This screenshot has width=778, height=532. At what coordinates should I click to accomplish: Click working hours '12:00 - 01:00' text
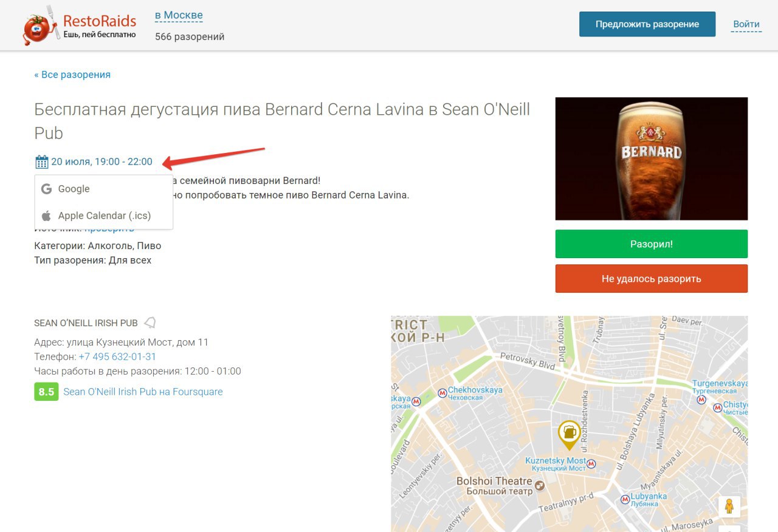coord(212,371)
